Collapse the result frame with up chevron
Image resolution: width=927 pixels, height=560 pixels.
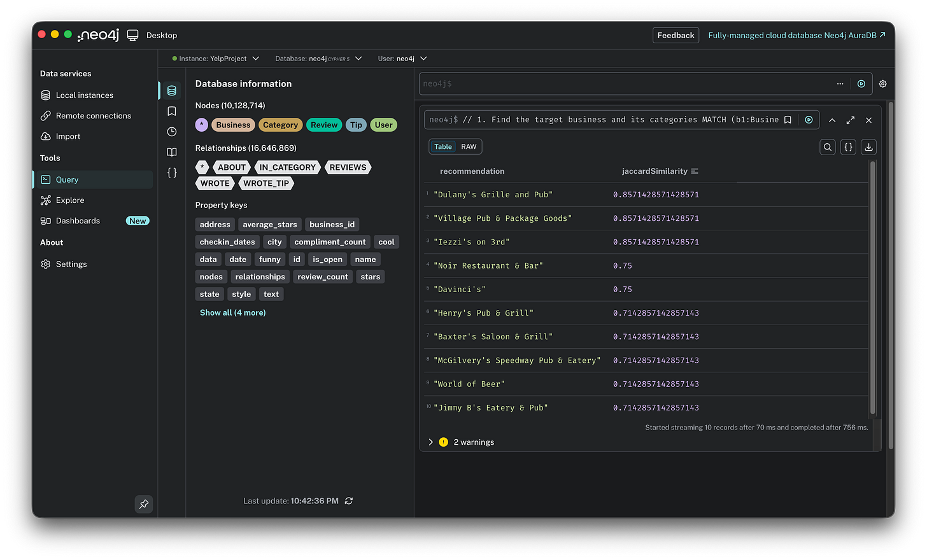pos(832,120)
